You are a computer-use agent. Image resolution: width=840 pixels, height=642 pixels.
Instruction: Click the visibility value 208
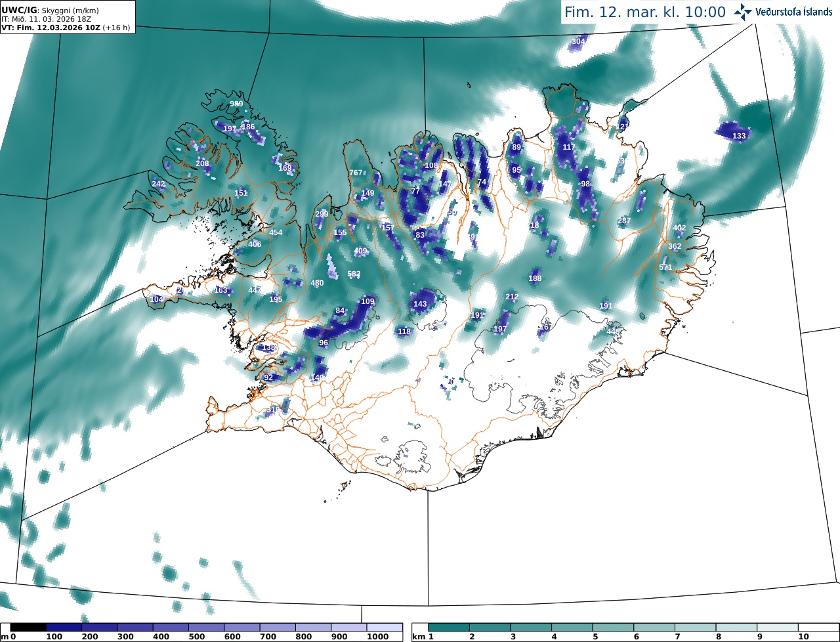point(202,163)
